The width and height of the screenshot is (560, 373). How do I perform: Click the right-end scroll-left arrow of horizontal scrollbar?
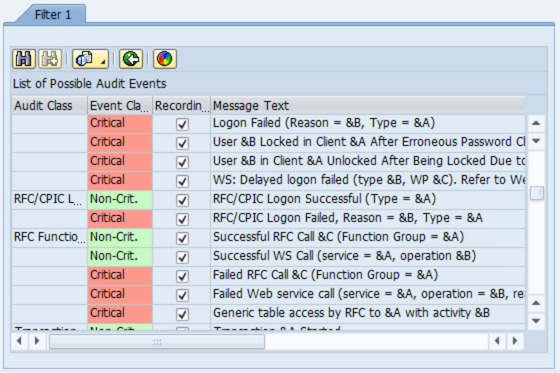(x=497, y=341)
